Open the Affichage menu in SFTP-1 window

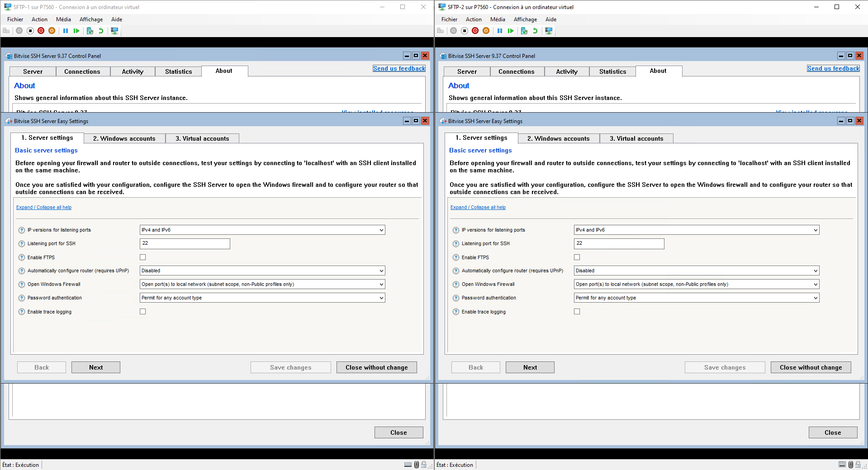91,19
